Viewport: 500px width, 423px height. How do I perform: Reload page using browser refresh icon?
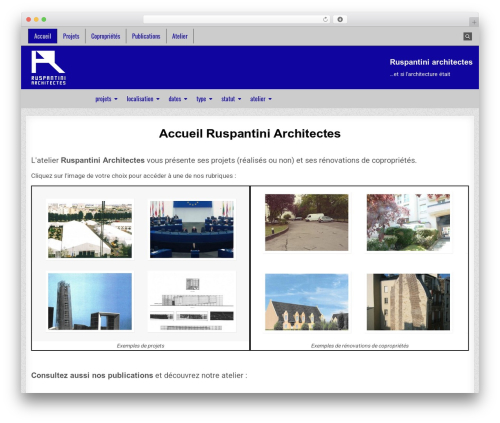pyautogui.click(x=325, y=19)
